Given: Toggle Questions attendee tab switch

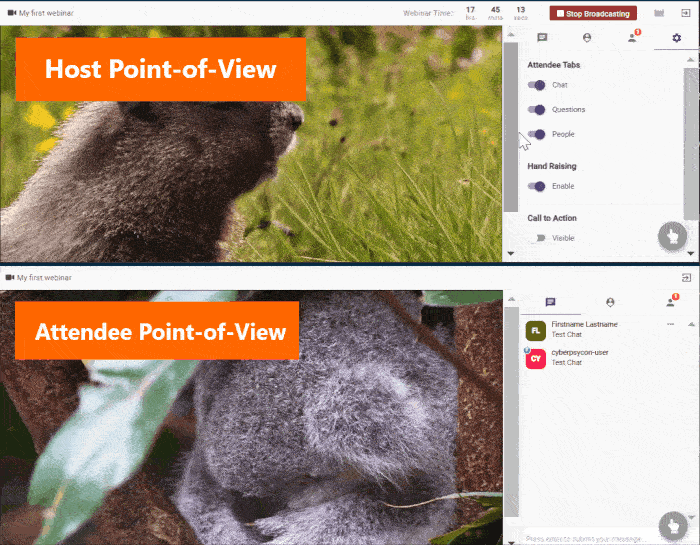Looking at the screenshot, I should [x=538, y=109].
